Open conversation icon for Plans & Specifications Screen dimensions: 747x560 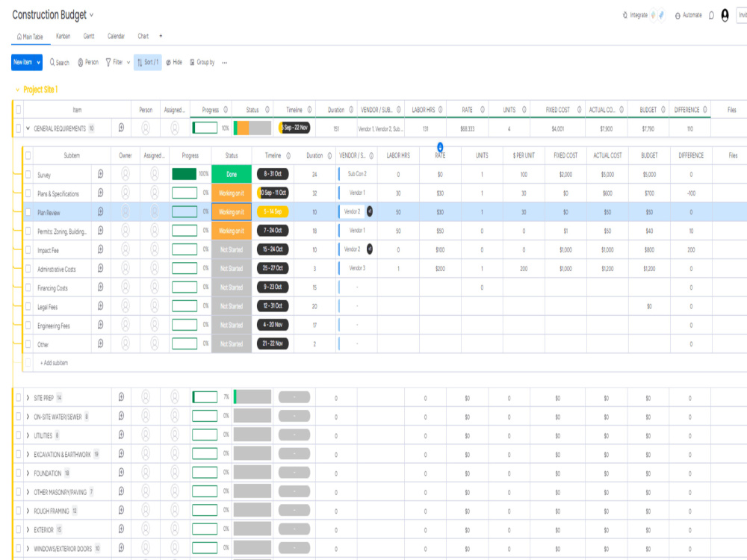(101, 193)
